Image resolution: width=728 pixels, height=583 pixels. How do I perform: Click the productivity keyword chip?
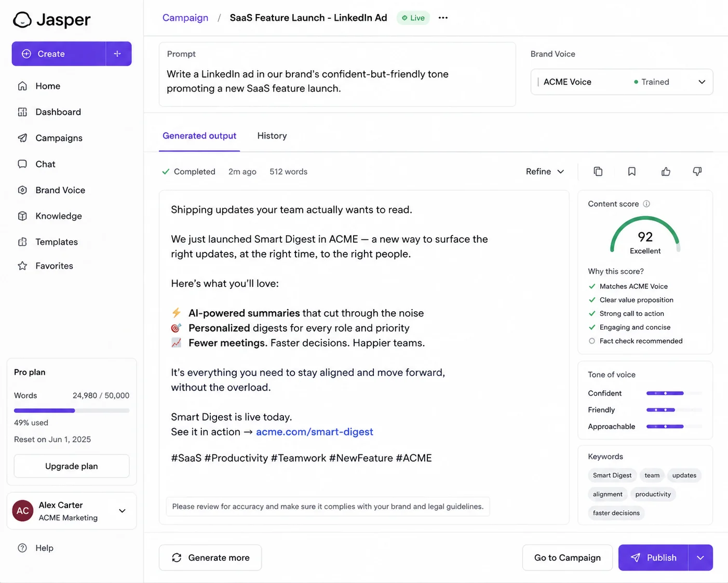coord(653,494)
